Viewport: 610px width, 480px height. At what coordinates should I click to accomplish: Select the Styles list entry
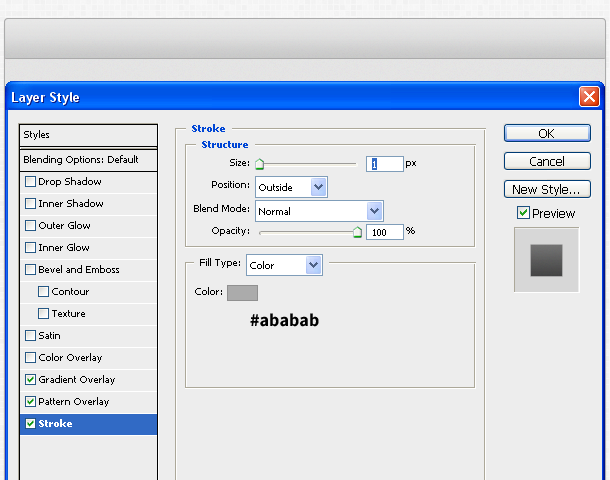(88, 135)
